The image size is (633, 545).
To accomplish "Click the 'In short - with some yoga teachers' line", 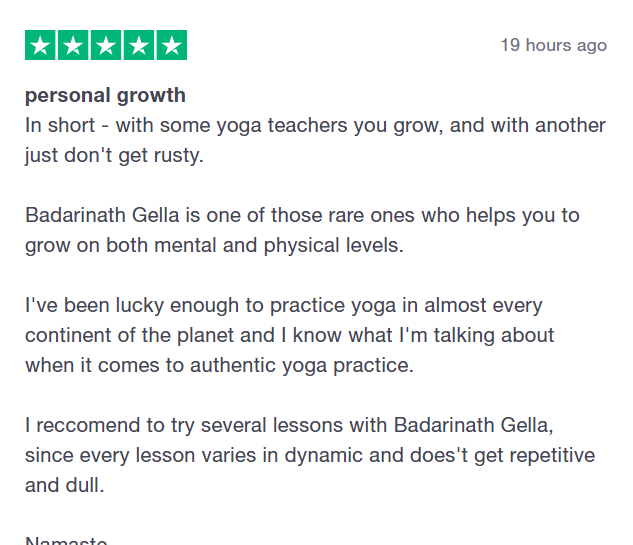I will [x=315, y=126].
